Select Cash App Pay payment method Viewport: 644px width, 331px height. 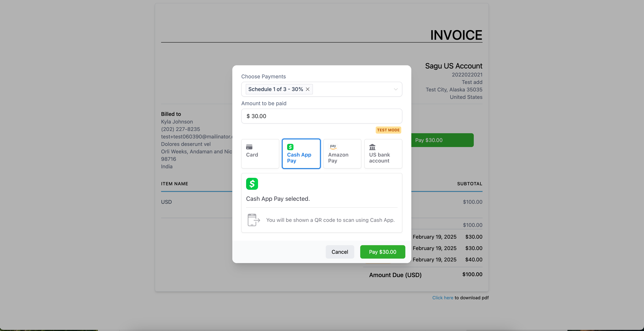click(x=301, y=153)
